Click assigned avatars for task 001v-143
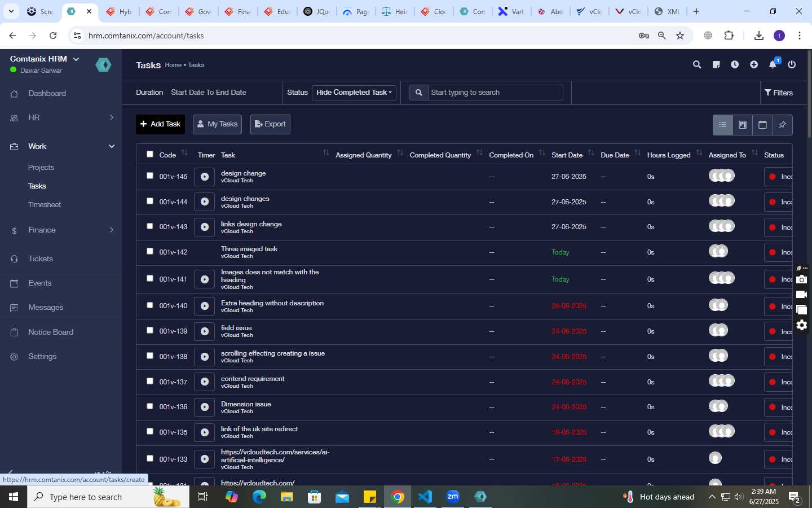This screenshot has height=508, width=812. point(722,226)
